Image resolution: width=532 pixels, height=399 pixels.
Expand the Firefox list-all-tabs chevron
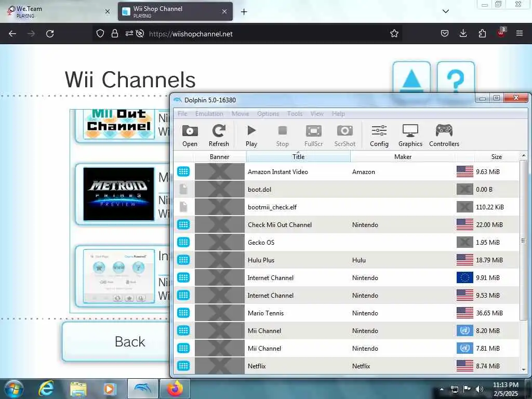(446, 11)
